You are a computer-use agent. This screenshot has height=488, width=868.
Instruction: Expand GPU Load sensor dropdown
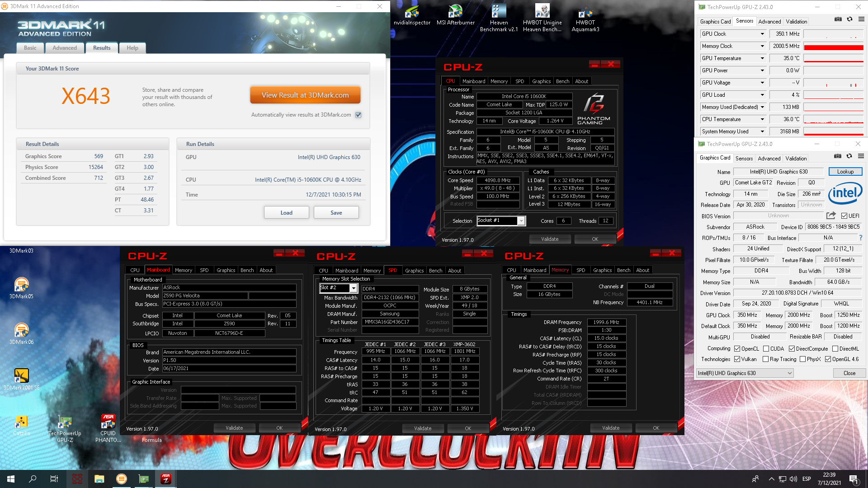(762, 95)
